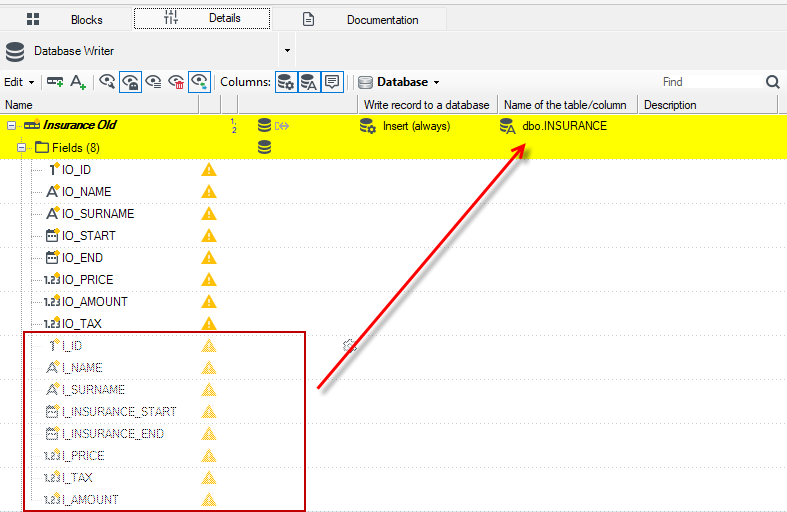Viewport: 787px width, 512px height.
Task: Click the database-A icon beside dbo.INSURANCE
Action: (507, 126)
